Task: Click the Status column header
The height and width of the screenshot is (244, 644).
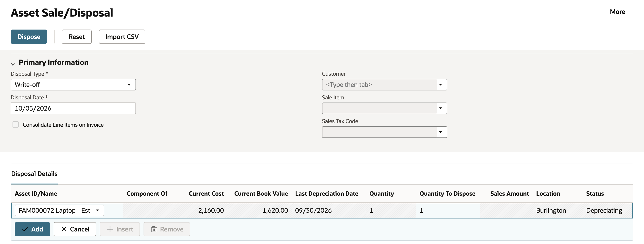Action: (595, 194)
